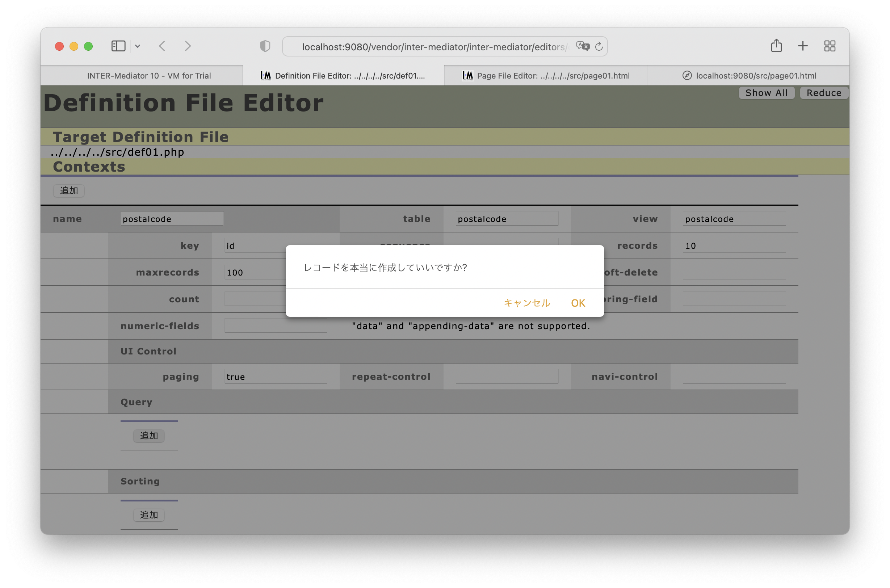Click the translate icon in address bar
Viewport: 890px width, 588px height.
coord(583,46)
